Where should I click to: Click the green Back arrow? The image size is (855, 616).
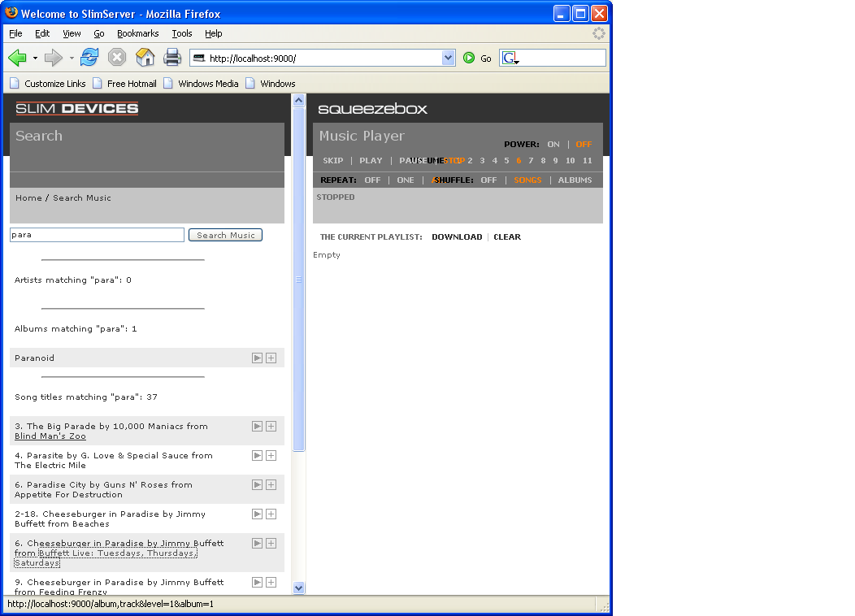click(x=17, y=58)
